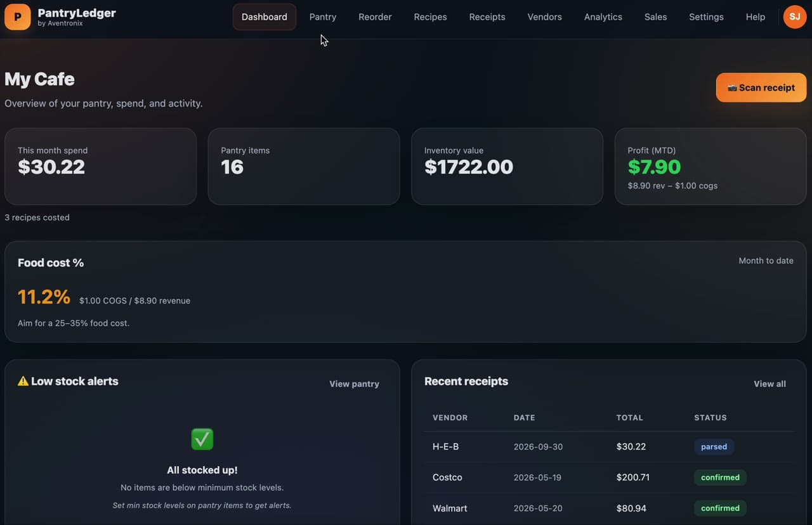Click the $80.94 receipt total
The width and height of the screenshot is (812, 525).
point(631,508)
